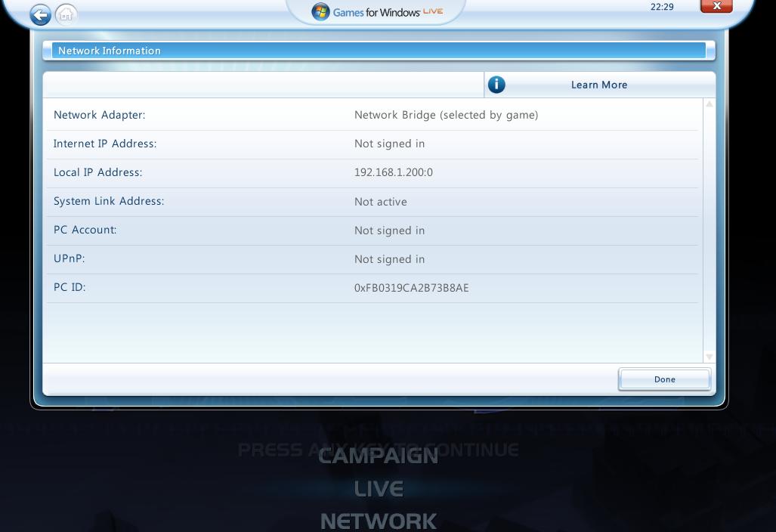Click the 192.168.1.200:0 value
The width and height of the screenshot is (776, 532).
[394, 172]
